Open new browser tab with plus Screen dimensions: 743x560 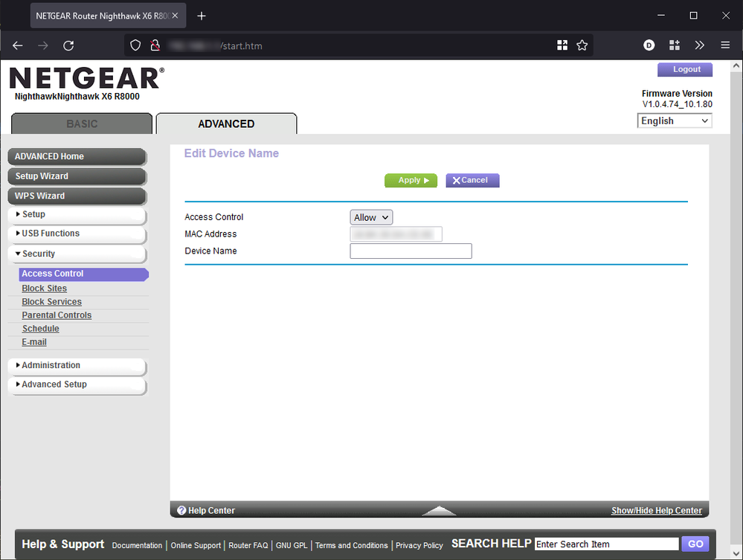point(201,16)
